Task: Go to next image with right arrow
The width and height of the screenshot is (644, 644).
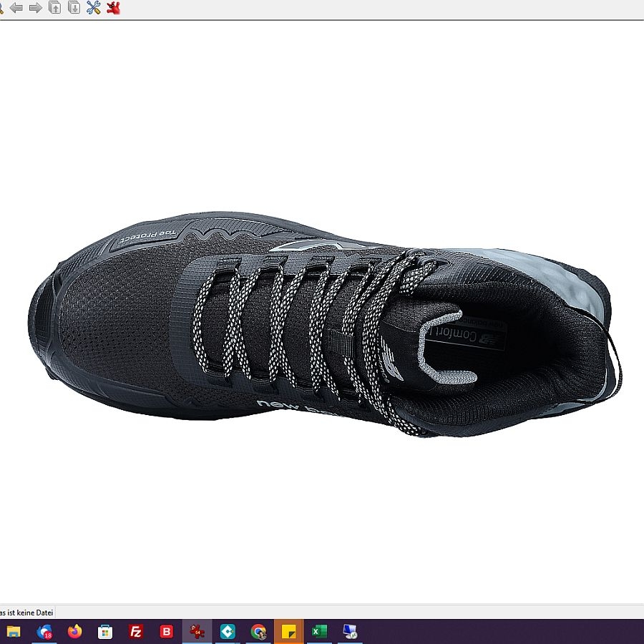Action: (x=35, y=8)
